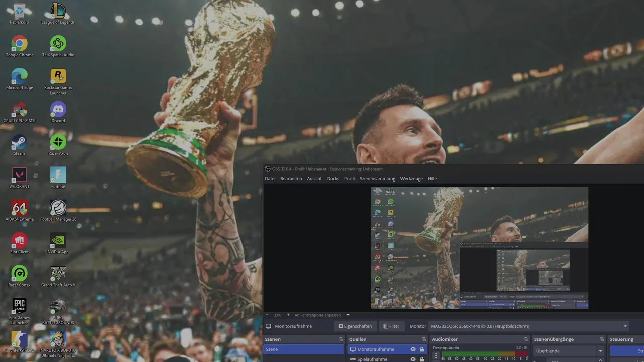The height and width of the screenshot is (362, 644).
Task: Click the Filter button
Action: (x=391, y=326)
